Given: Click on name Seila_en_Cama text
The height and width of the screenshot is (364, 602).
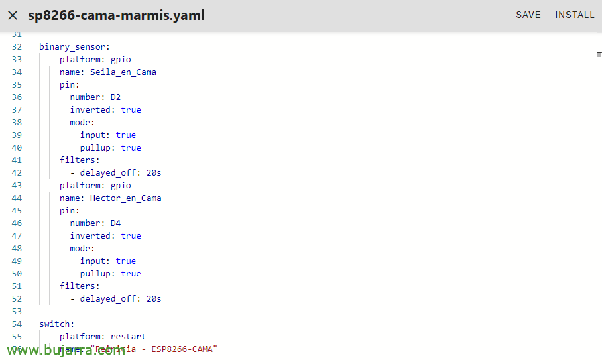Looking at the screenshot, I should (x=108, y=72).
